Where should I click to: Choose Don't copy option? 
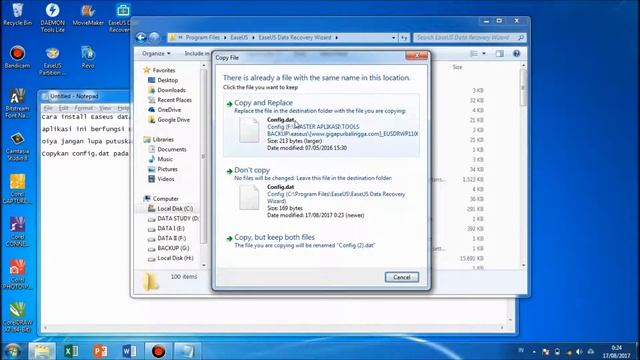(x=321, y=192)
